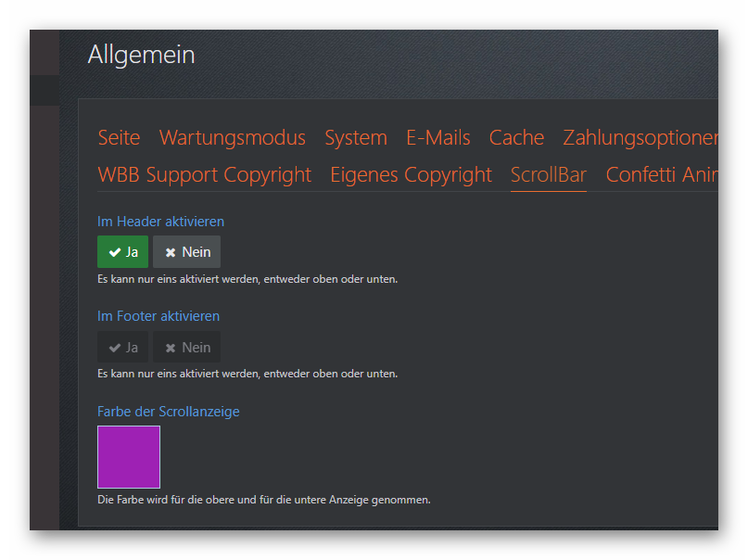Screen dimensions: 748x560
Task: Click the 'Farbe der Scrollanzeige' label
Action: pyautogui.click(x=168, y=411)
